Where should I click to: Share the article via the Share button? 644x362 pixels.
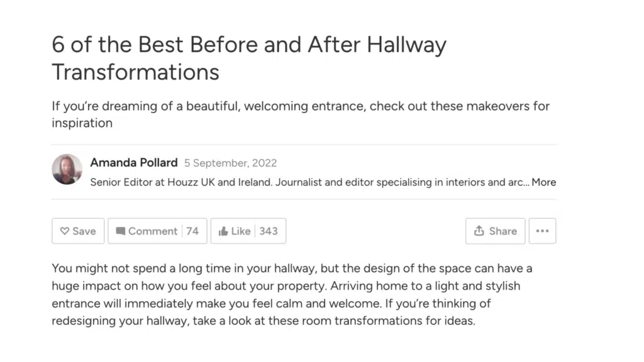(x=495, y=231)
